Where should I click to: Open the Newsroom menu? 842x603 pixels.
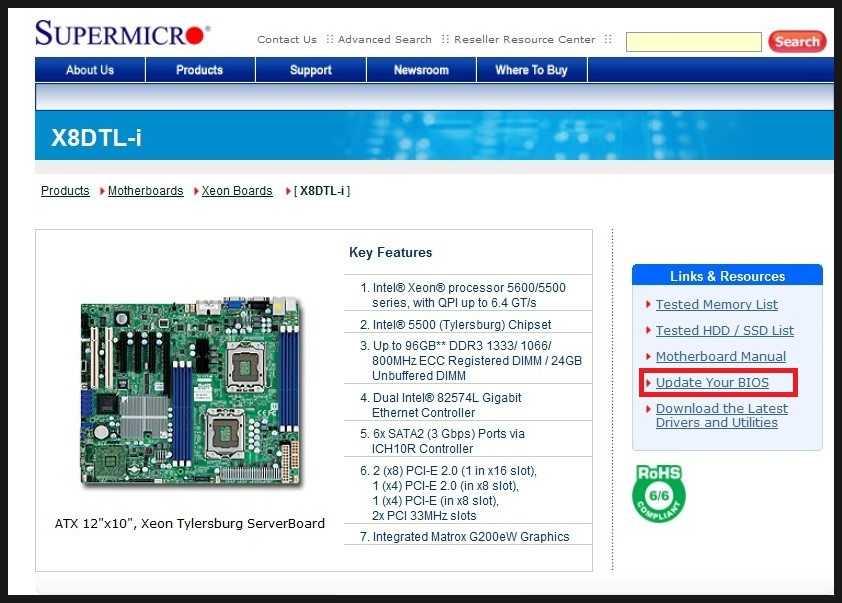click(421, 70)
